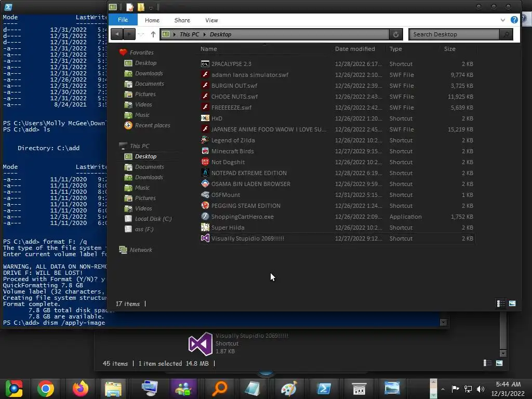Open Recent places in Favorites

[x=152, y=125]
